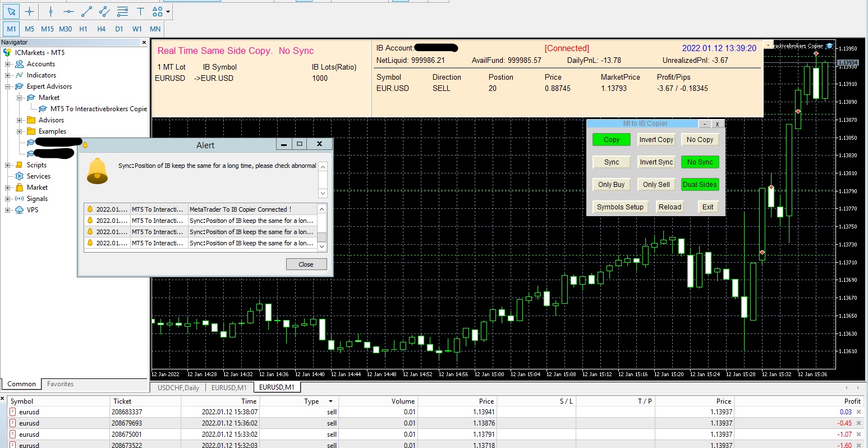
Task: Switch to the USDCHF,Daily chart tab
Action: pos(178,387)
